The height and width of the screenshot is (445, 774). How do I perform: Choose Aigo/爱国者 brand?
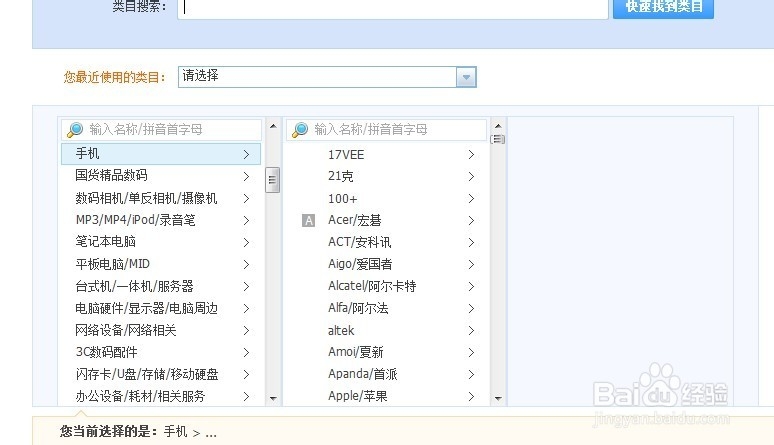tap(386, 264)
